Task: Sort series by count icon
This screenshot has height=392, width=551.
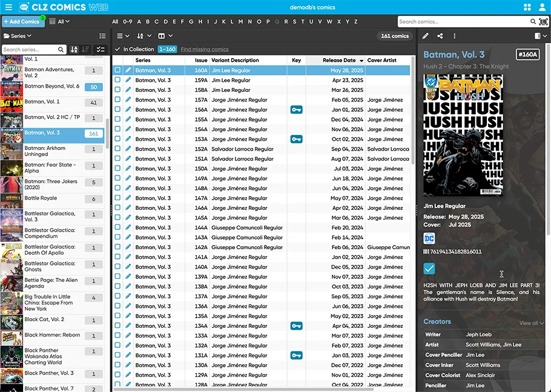Action: tap(85, 50)
